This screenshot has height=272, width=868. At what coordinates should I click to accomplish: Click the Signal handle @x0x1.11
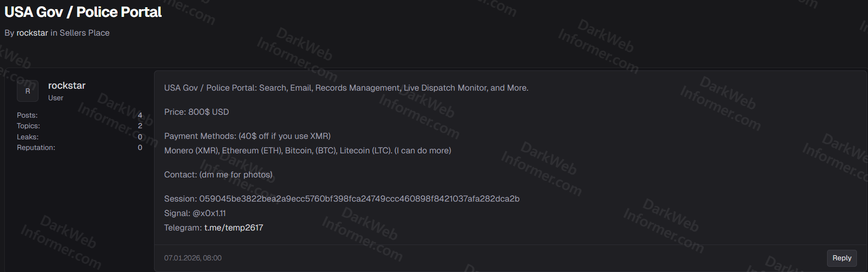click(x=209, y=213)
